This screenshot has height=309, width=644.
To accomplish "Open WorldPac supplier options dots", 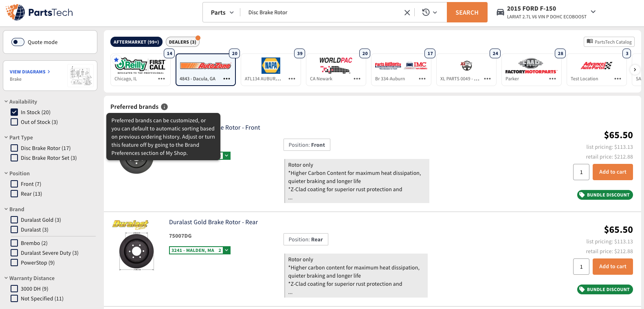I will (x=357, y=79).
